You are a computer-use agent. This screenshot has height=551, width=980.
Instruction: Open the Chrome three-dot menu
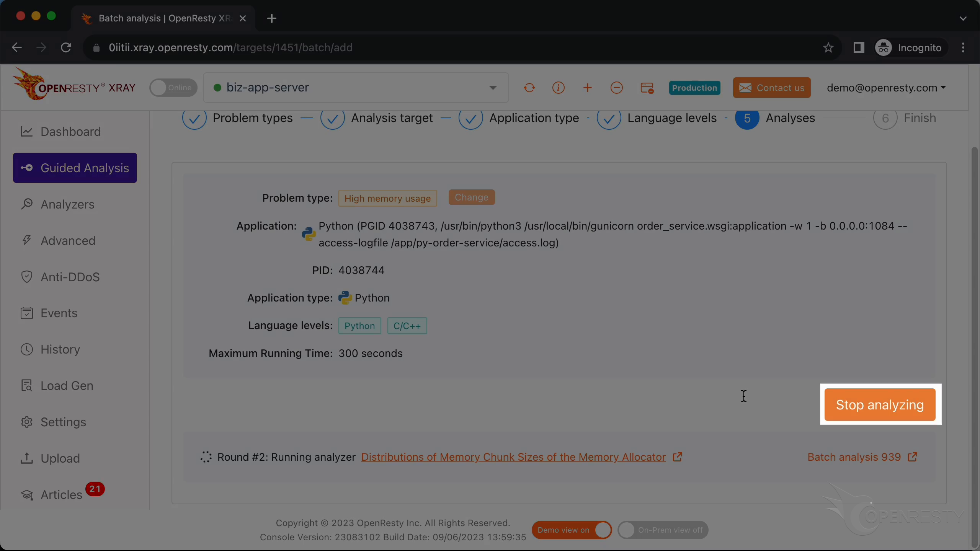pyautogui.click(x=963, y=47)
